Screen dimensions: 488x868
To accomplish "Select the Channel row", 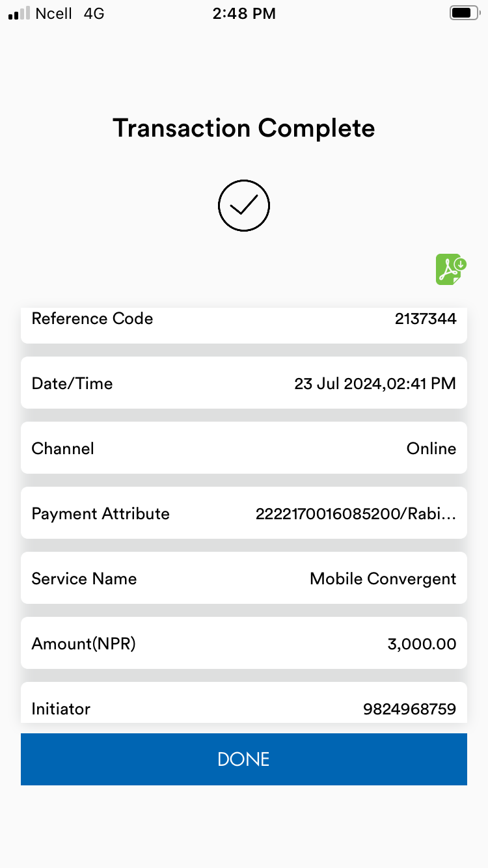I will pos(244,448).
